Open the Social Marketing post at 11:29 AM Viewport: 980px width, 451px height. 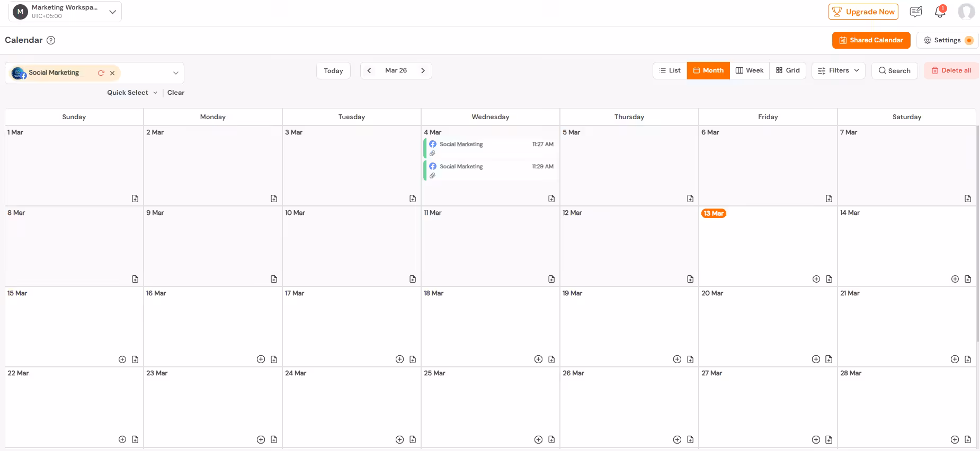pos(491,170)
